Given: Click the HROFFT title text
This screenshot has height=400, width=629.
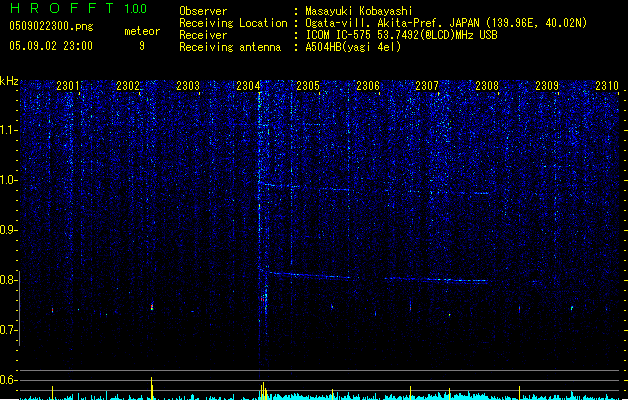Looking at the screenshot, I should click(62, 8).
